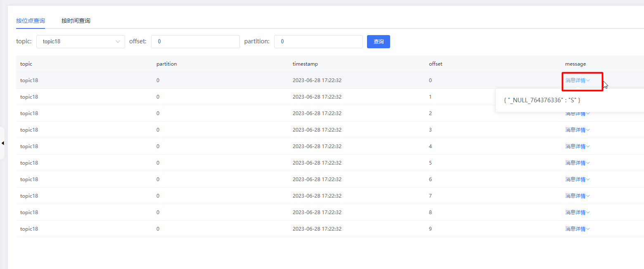644x269 pixels.
Task: Open the topic dropdown showing topic18
Action: tap(80, 42)
